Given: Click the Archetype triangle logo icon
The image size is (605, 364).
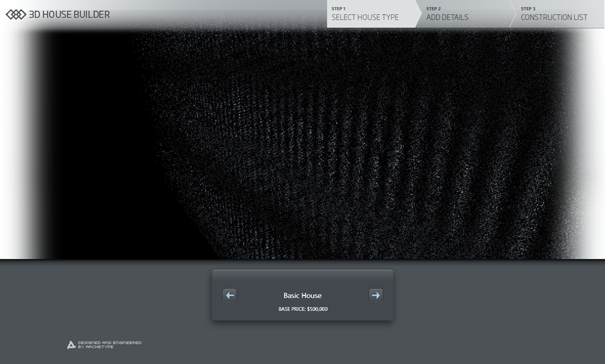Looking at the screenshot, I should tap(71, 344).
